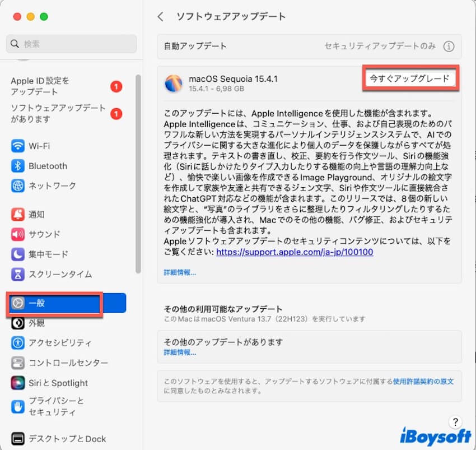Viewport: 476px width, 450px height.
Task: Click the デスクトップと Dock icon
Action: point(18,439)
